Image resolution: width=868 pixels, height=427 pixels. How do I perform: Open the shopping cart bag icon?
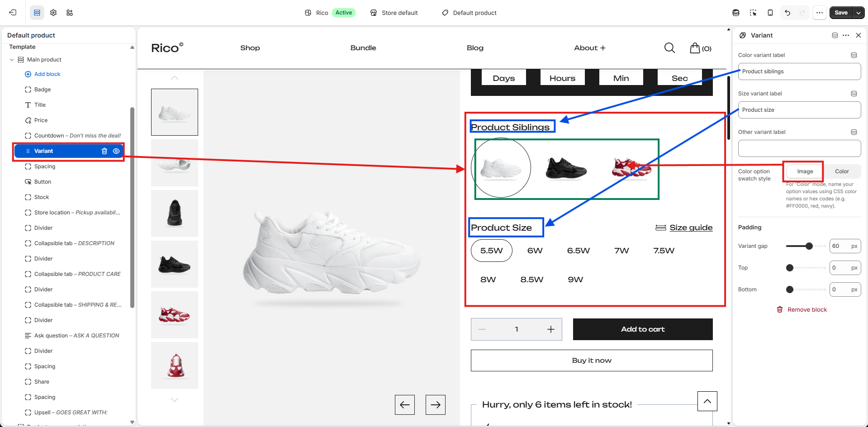(695, 48)
